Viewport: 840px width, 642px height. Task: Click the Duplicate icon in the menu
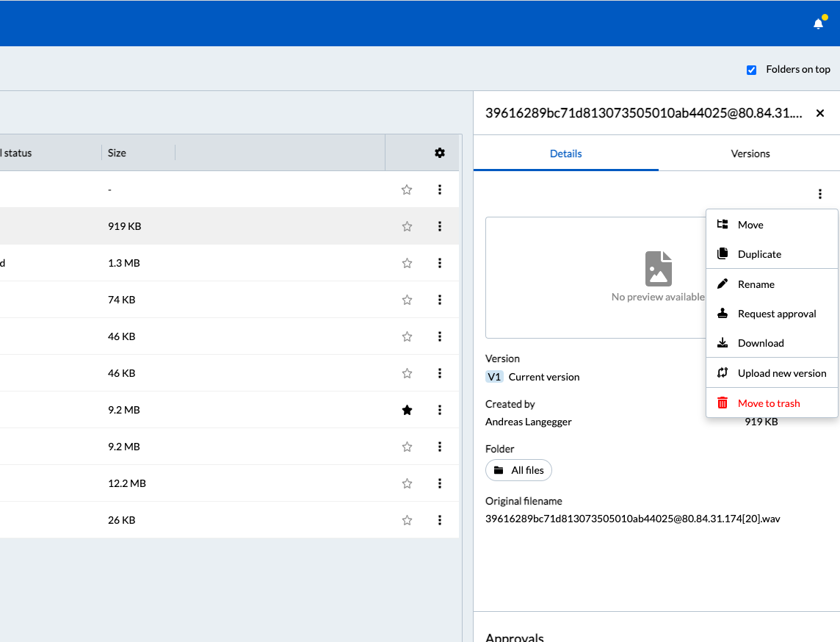(723, 253)
